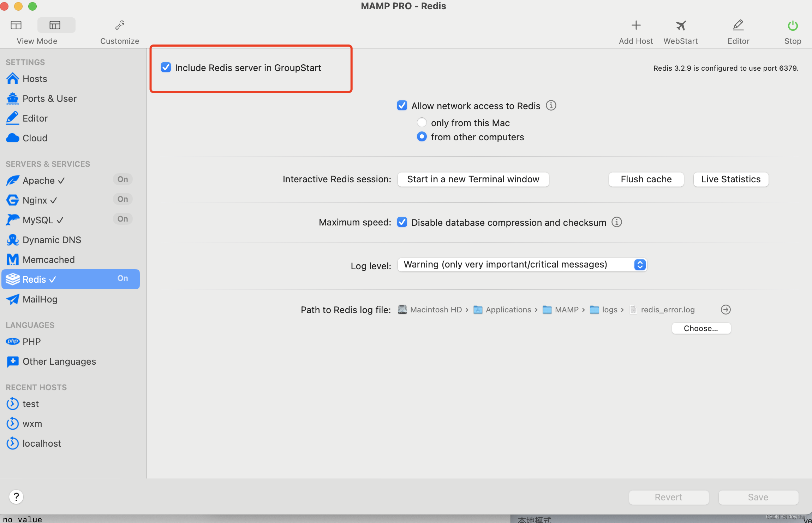Click Choose... to pick the log file path
The image size is (812, 523).
(701, 328)
